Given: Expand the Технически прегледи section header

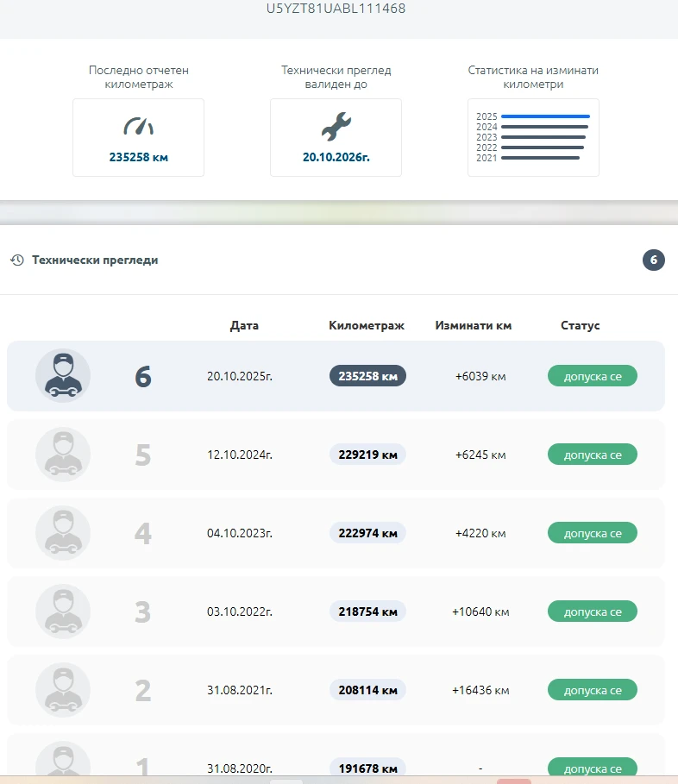Looking at the screenshot, I should pos(95,260).
